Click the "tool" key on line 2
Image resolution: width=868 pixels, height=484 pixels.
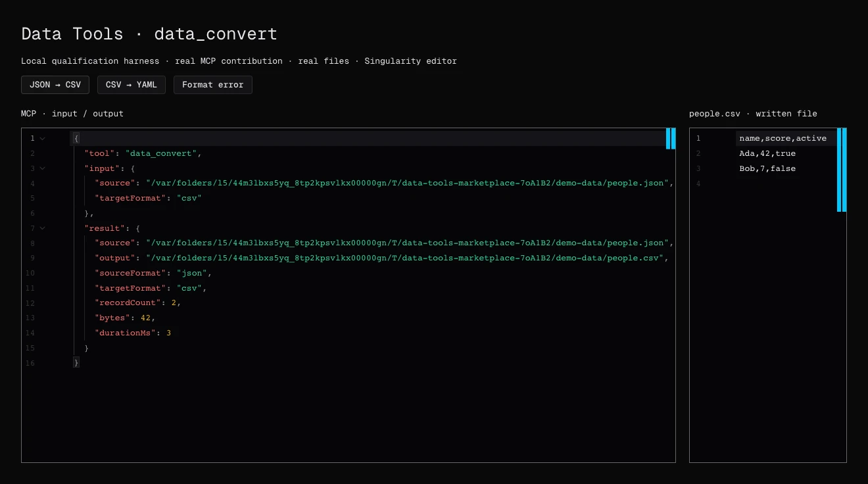(100, 153)
